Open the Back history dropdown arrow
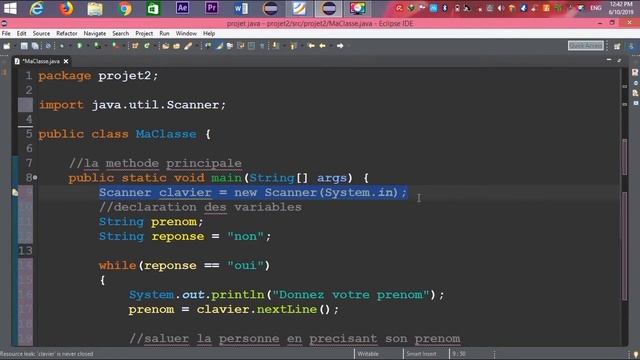 331,46
